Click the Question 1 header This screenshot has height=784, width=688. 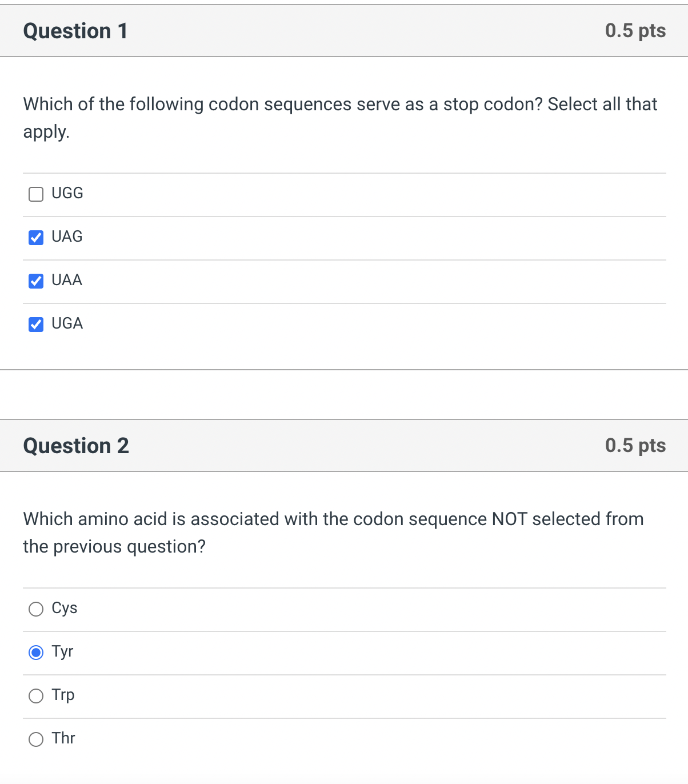pos(75,31)
